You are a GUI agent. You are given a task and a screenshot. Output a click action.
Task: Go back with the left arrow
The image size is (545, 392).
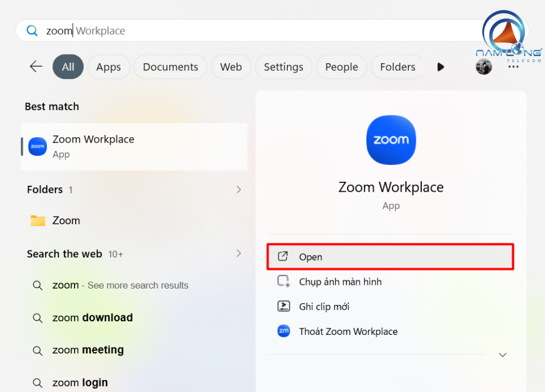[x=36, y=66]
